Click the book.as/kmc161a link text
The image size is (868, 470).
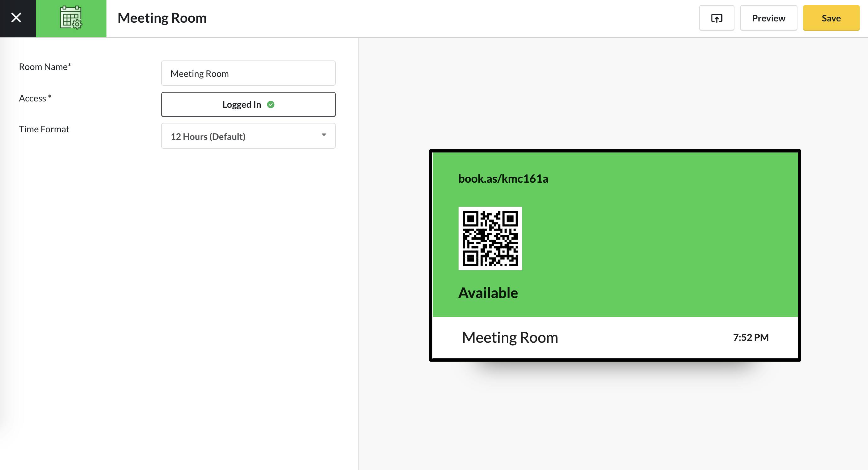click(503, 179)
